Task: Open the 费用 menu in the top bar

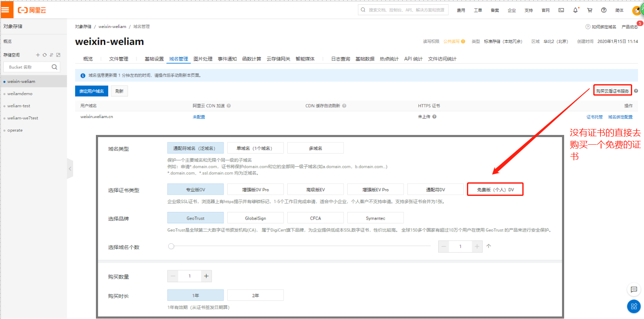Action: click(x=461, y=10)
